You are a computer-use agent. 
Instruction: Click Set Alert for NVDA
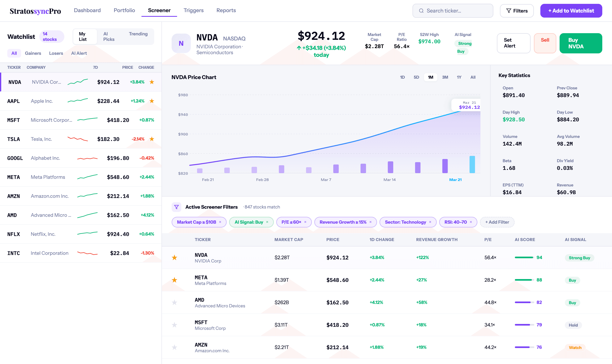(514, 43)
